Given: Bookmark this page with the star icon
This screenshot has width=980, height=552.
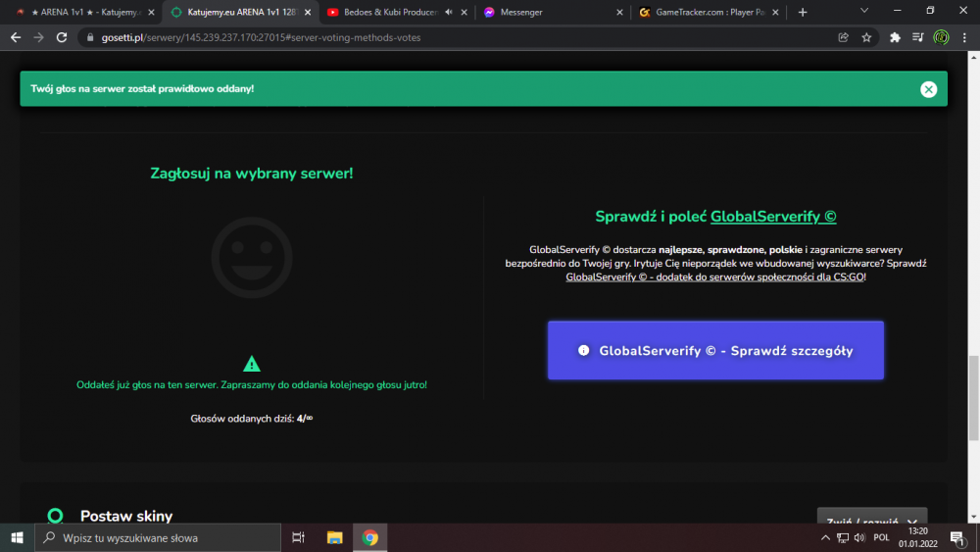Looking at the screenshot, I should click(866, 37).
